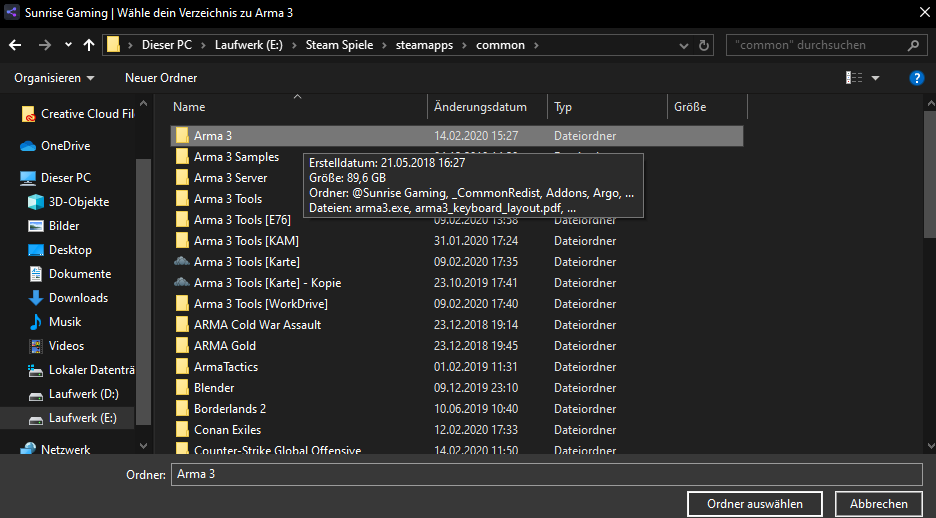The height and width of the screenshot is (518, 936).
Task: Click the refresh address bar icon
Action: point(706,45)
